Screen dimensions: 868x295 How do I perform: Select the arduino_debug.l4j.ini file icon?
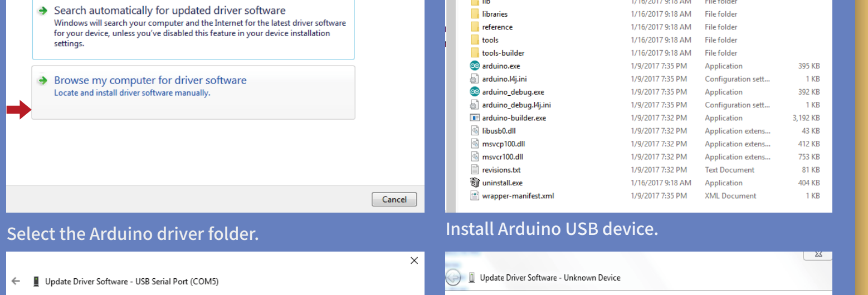tap(475, 105)
